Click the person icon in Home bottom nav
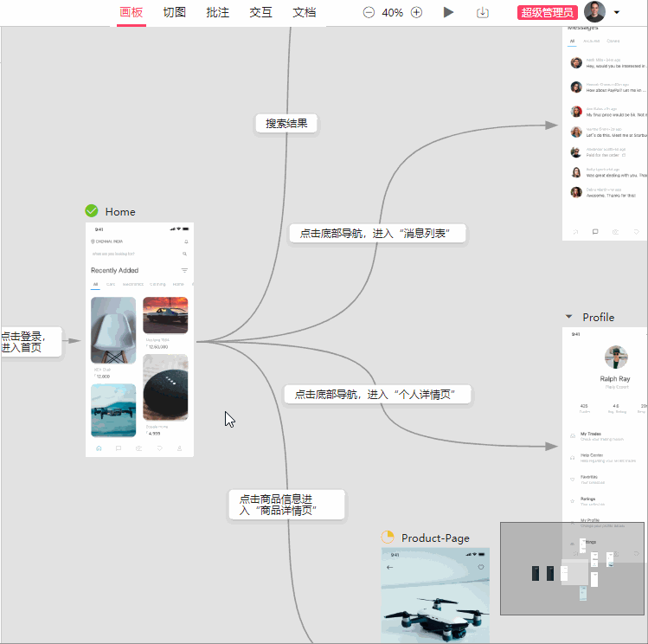This screenshot has width=648, height=644. pos(179,448)
